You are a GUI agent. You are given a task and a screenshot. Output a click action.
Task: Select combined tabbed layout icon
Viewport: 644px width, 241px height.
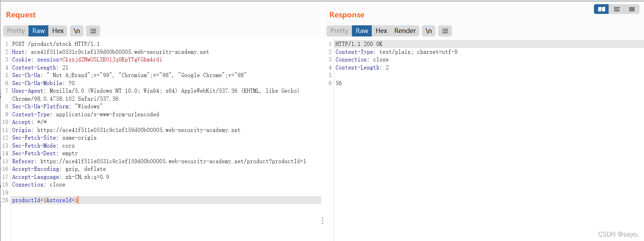click(632, 9)
